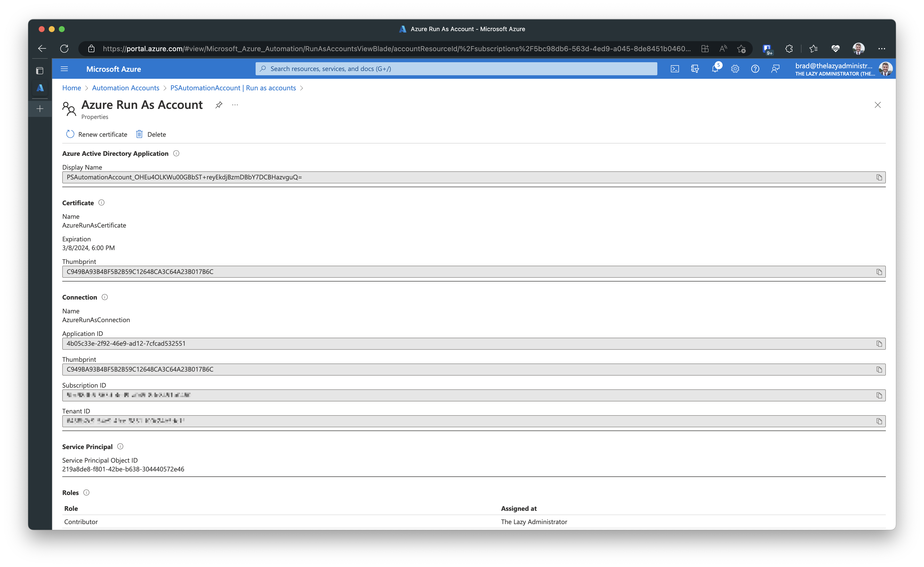Click the Display Name field
Viewport: 924px width, 567px height.
[474, 177]
